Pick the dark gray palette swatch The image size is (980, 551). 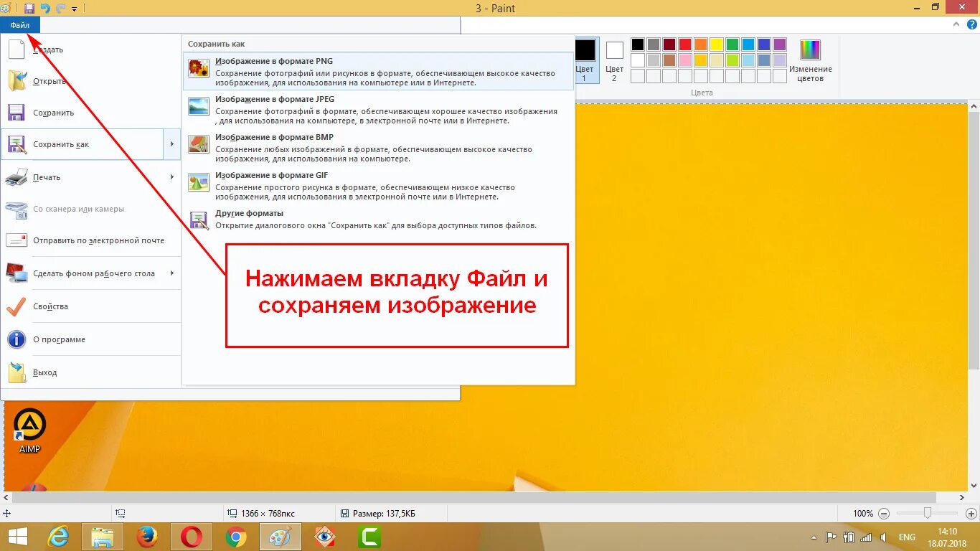tap(654, 44)
